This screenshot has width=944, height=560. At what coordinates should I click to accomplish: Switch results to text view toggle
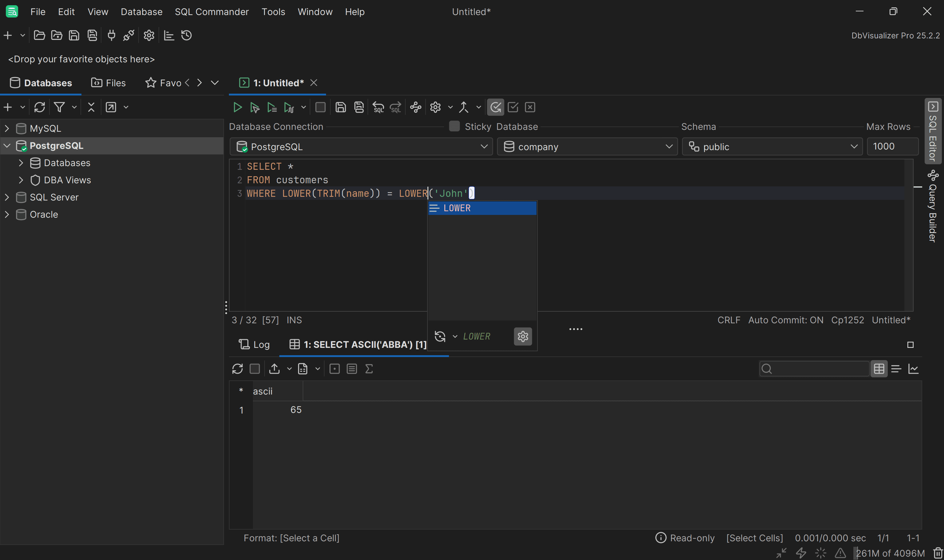coord(896,369)
